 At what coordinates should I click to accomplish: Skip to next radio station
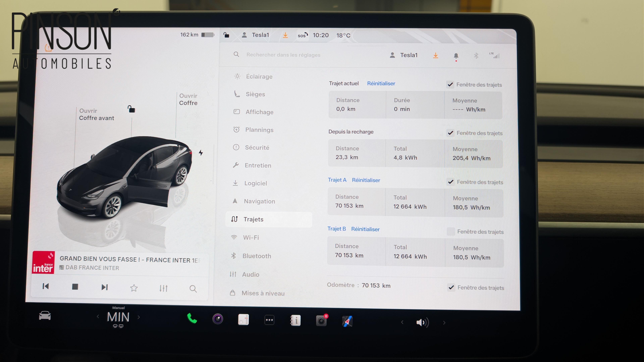[105, 287]
